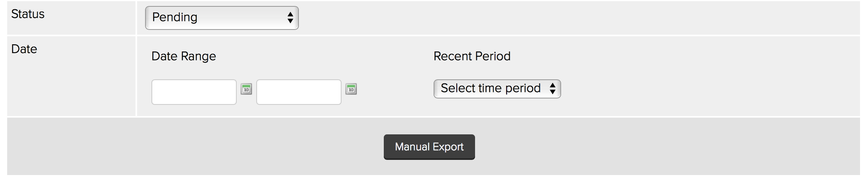
Task: Open calendar picker for start date
Action: (246, 89)
